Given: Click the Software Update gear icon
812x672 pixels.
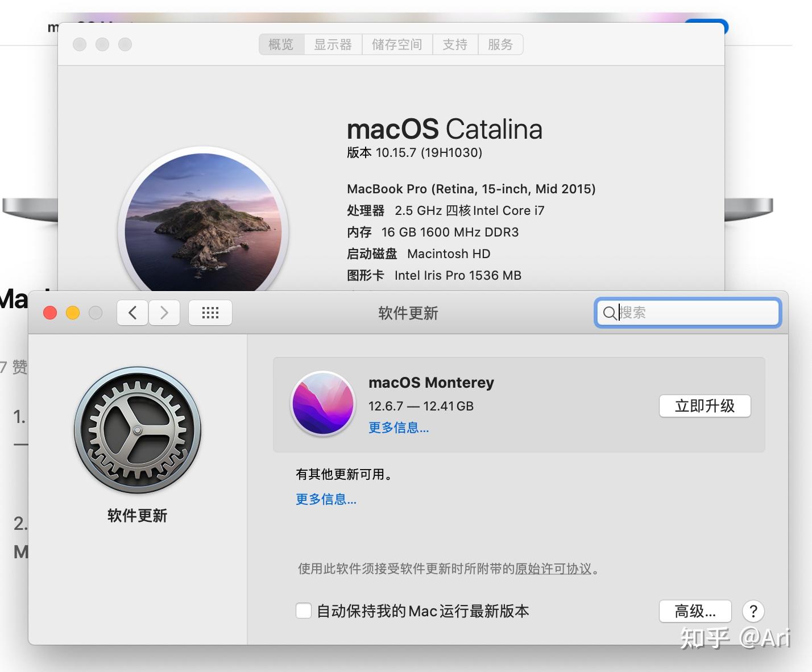Looking at the screenshot, I should click(138, 430).
